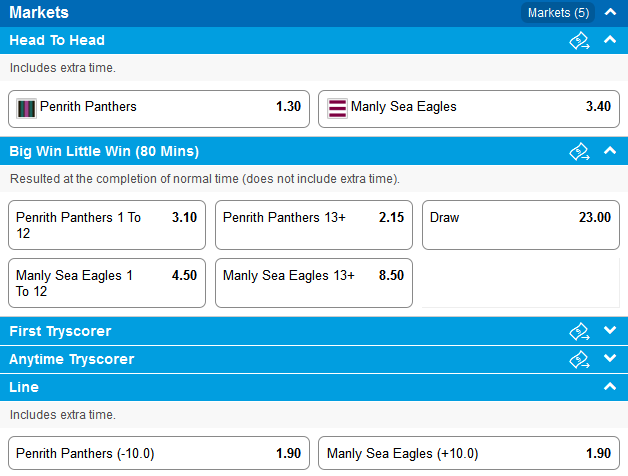Screen dimensions: 628x476
Task: Collapse the Head To Head section
Action: point(610,40)
